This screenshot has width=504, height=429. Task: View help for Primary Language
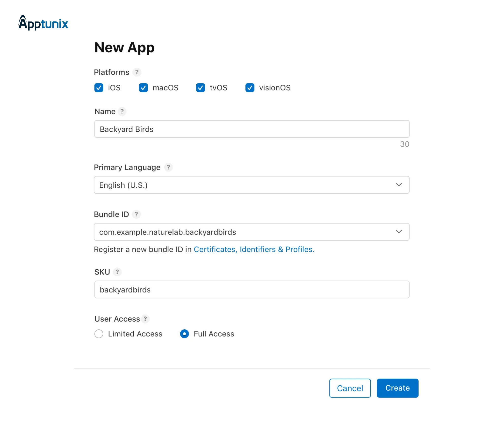[x=168, y=168]
